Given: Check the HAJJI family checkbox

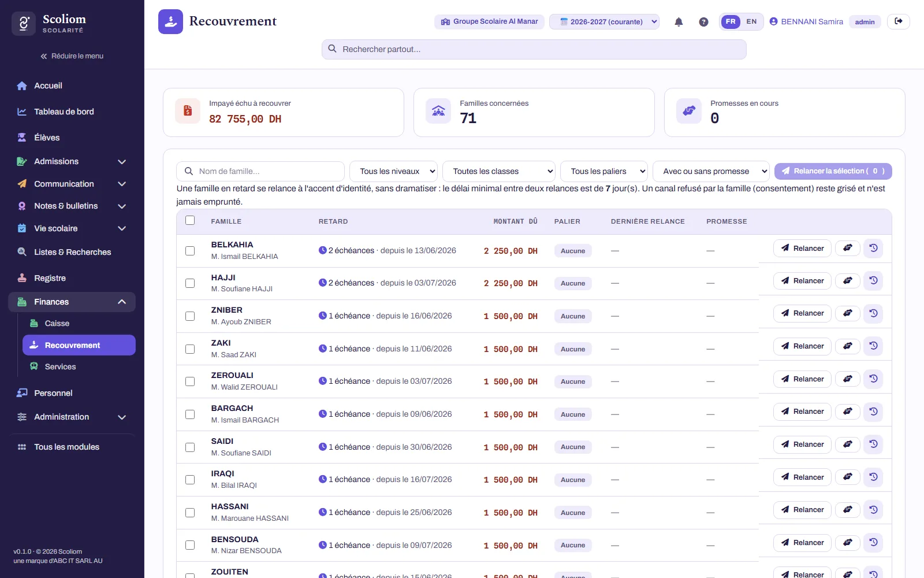Looking at the screenshot, I should (x=190, y=283).
